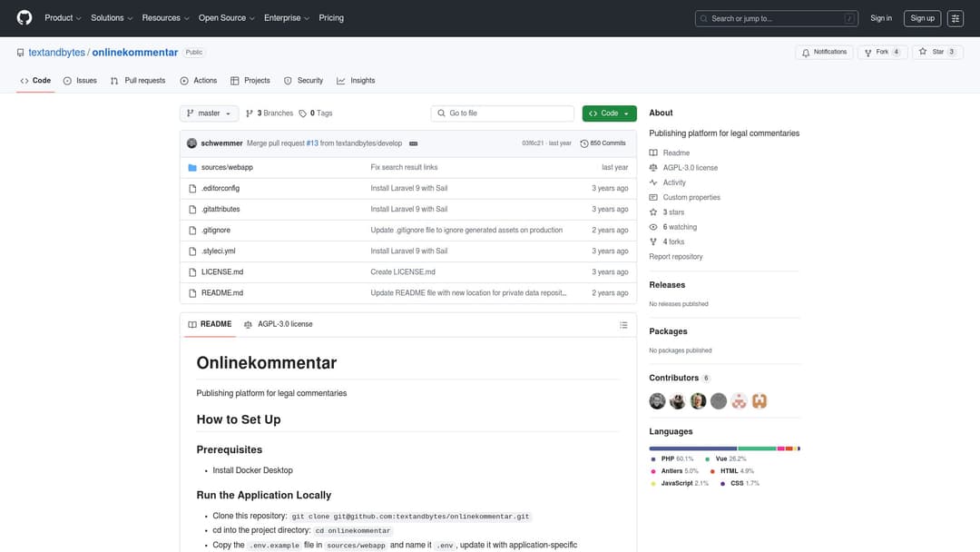
Task: Open the Projects tab
Action: [250, 81]
